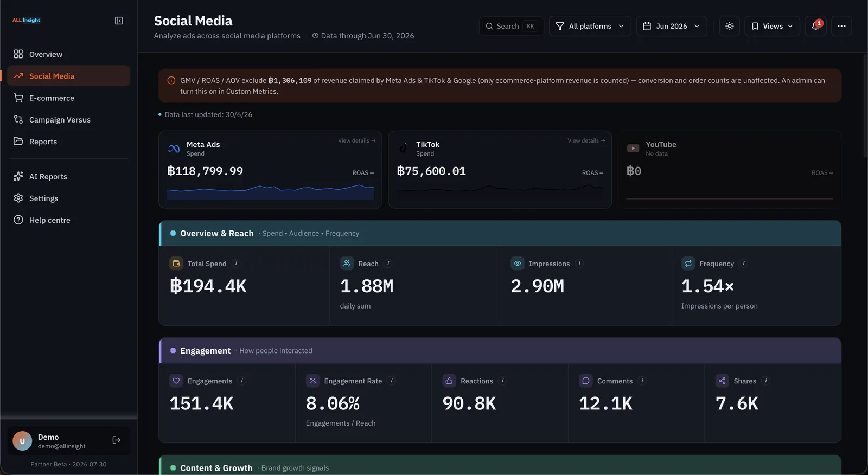The height and width of the screenshot is (475, 868).
Task: Open the Jun 2026 date picker
Action: tap(672, 26)
